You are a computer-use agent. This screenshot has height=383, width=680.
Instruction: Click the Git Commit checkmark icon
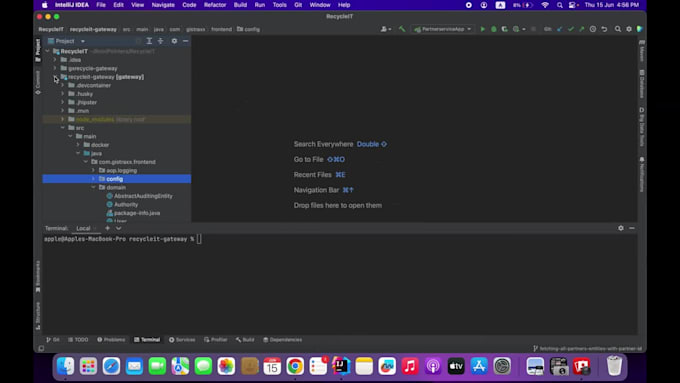click(x=571, y=29)
